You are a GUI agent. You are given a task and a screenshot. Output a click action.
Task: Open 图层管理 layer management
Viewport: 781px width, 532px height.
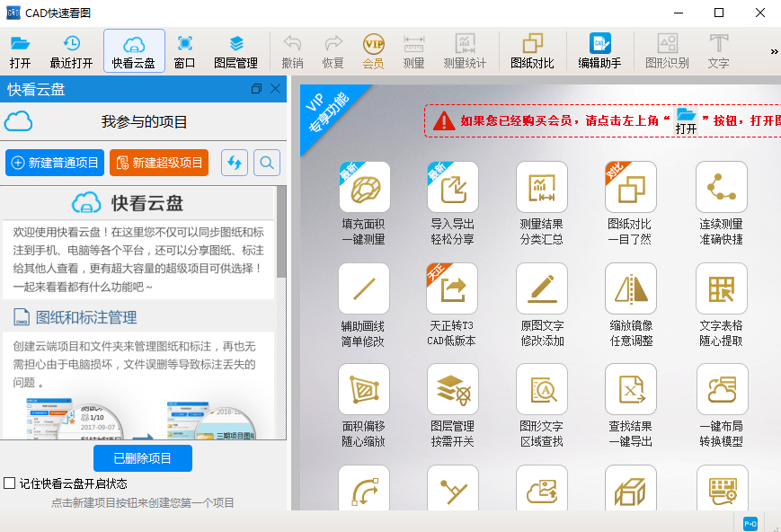235,51
